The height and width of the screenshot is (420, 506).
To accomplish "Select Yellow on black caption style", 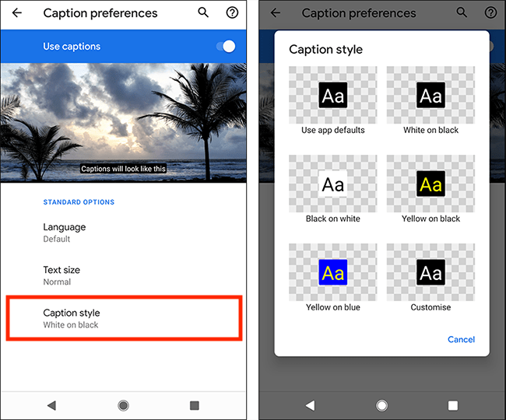I will point(430,185).
